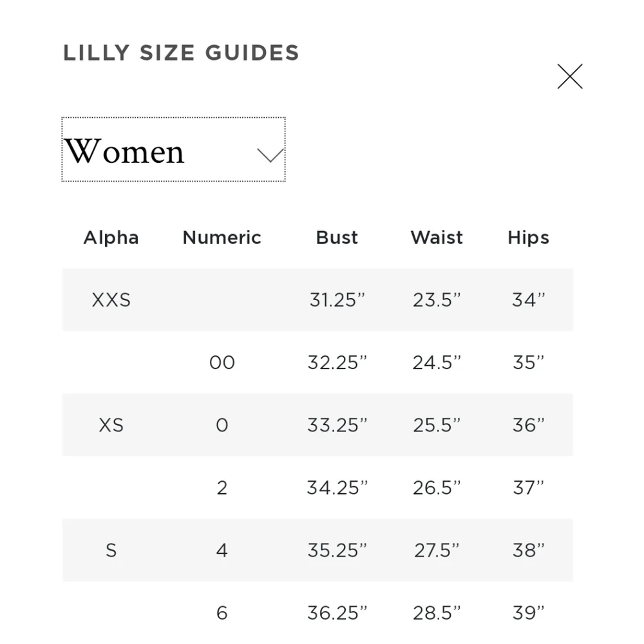Select the XXS alpha size cell

tap(111, 300)
